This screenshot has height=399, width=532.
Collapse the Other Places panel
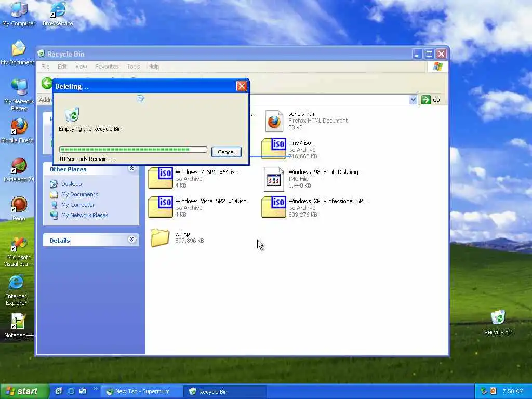pyautogui.click(x=131, y=169)
